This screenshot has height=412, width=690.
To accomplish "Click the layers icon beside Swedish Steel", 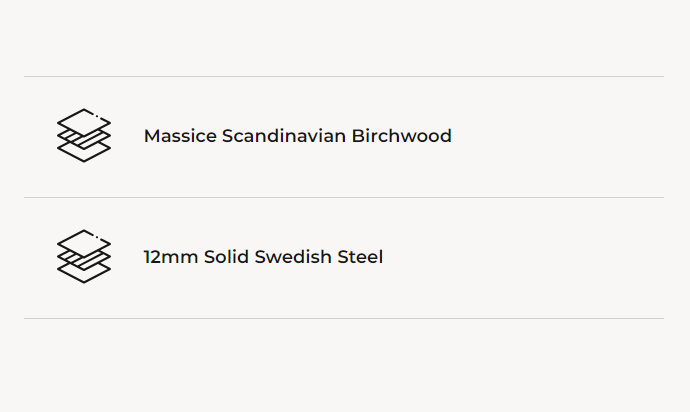I will [x=84, y=256].
